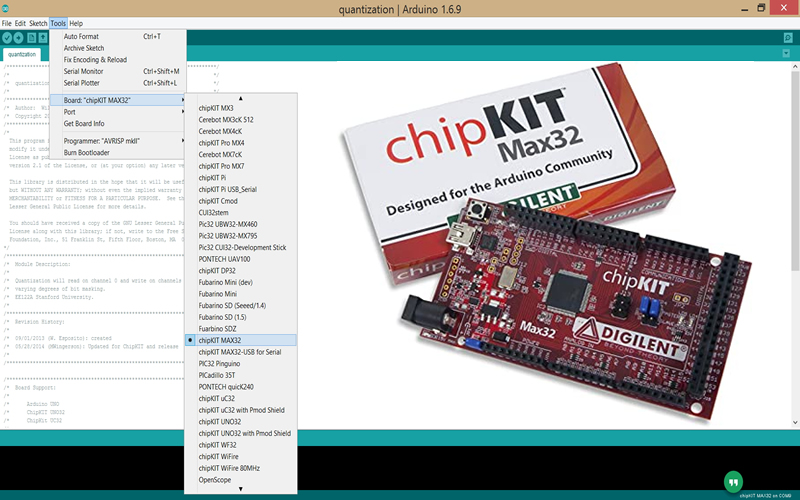Viewport: 800px width, 500px height.
Task: Click the selected chipKIT MAX32 entry
Action: [240, 340]
